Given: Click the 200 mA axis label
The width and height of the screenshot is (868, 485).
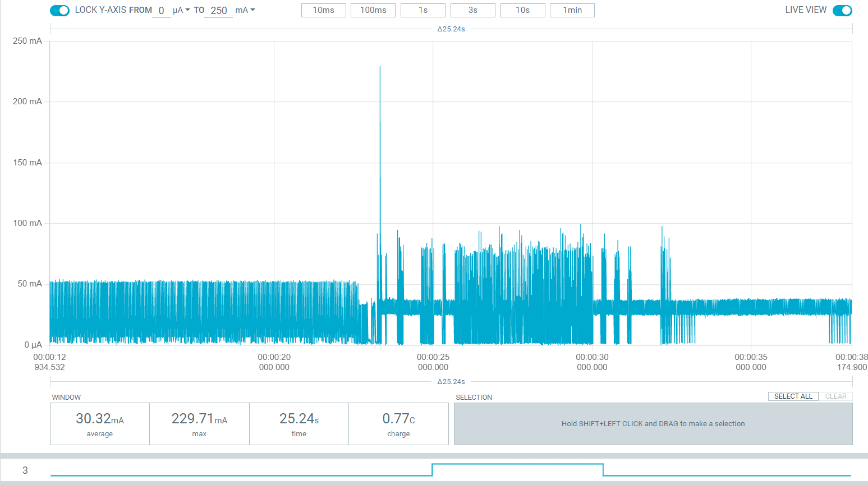Looking at the screenshot, I should (27, 101).
